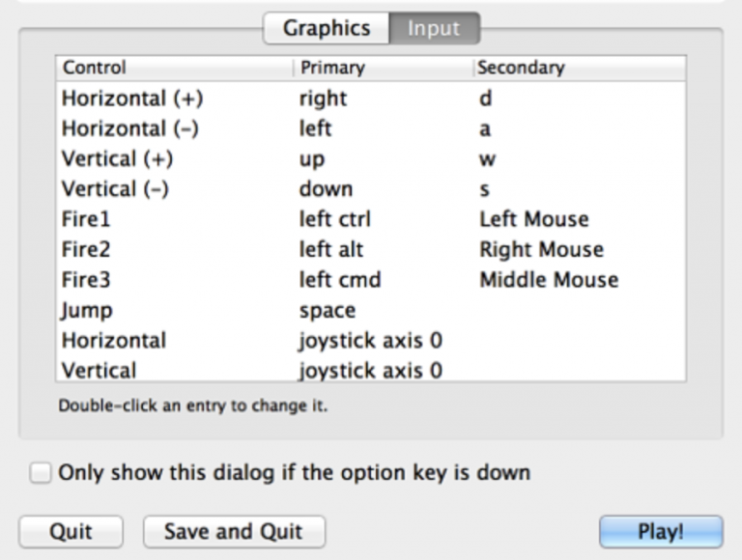742x560 pixels.
Task: Select the Vertical joystick axis row
Action: click(99, 370)
